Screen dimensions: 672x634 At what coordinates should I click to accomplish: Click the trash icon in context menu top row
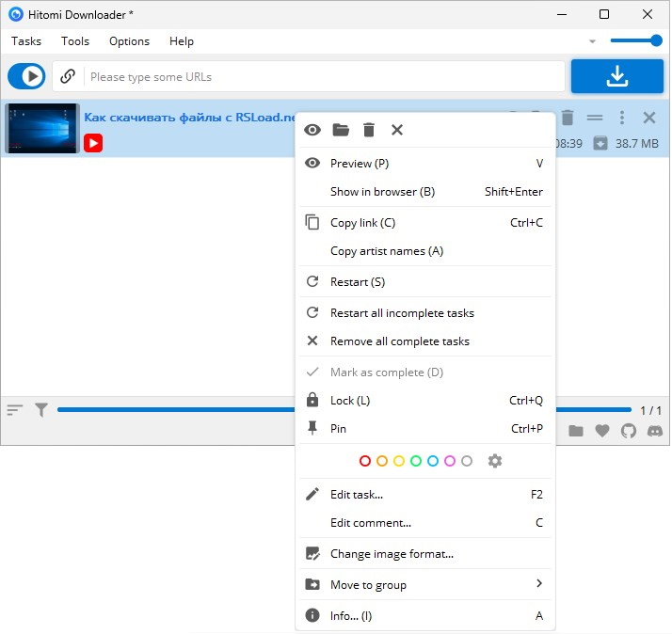click(369, 130)
